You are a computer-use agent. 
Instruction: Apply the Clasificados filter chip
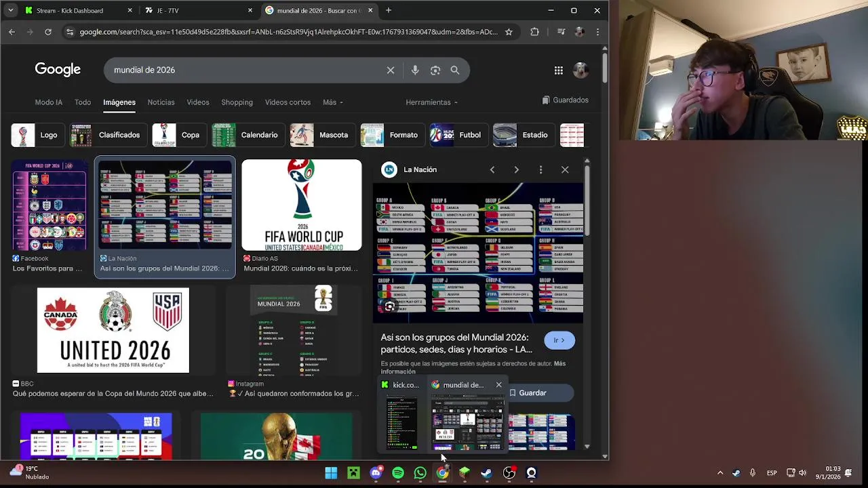[x=108, y=135]
